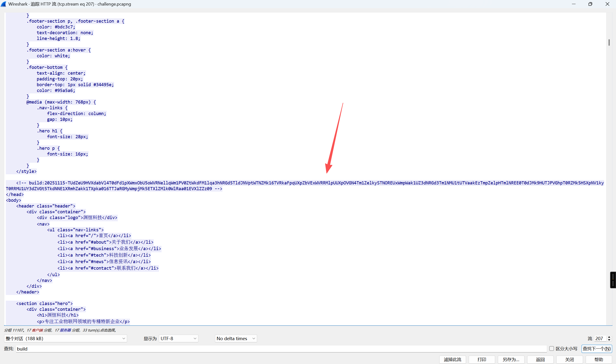
Task: Close the stream window via X
Action: (607, 4)
